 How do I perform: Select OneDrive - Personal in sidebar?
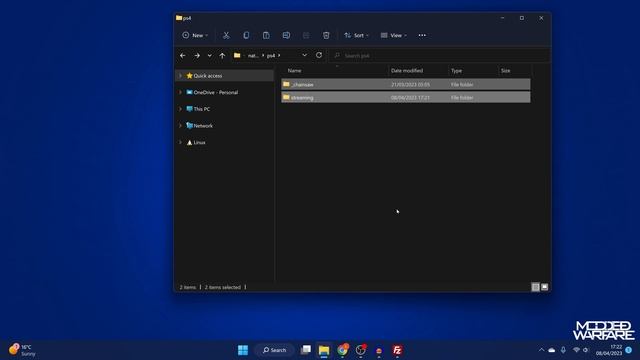point(216,93)
